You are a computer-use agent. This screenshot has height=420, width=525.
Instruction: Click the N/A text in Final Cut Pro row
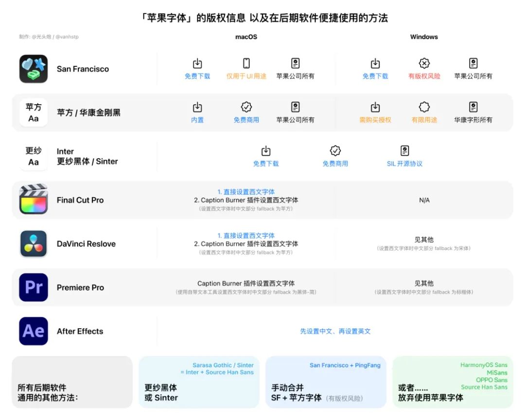[424, 201]
